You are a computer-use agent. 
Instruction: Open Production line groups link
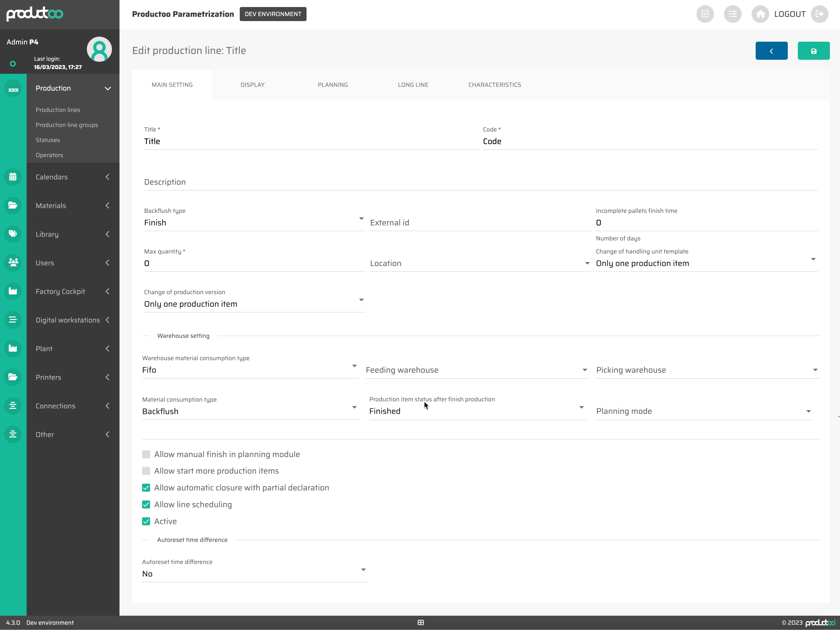click(67, 125)
